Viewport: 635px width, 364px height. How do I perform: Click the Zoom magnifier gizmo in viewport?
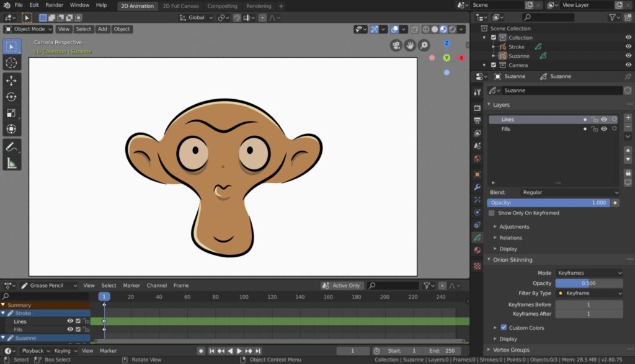click(x=424, y=45)
